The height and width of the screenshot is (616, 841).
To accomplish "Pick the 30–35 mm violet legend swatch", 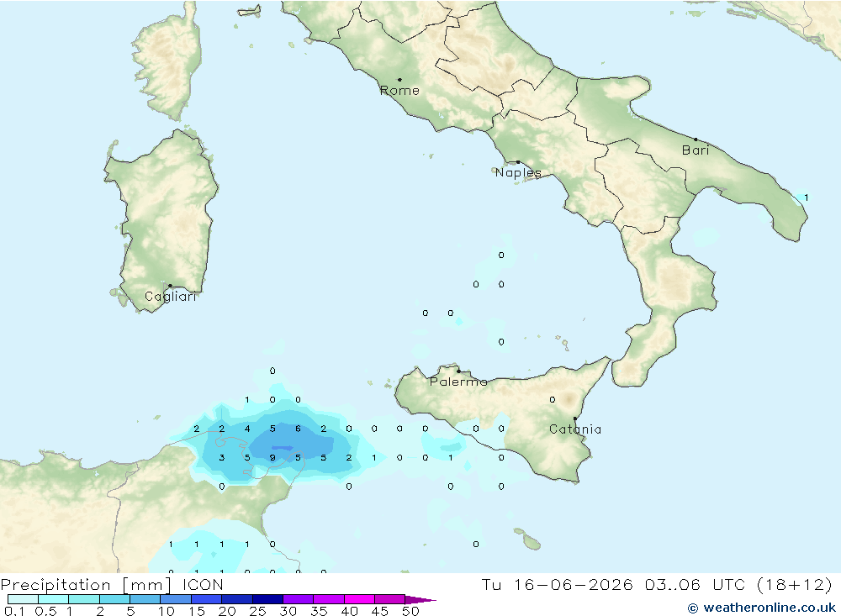I will (299, 599).
